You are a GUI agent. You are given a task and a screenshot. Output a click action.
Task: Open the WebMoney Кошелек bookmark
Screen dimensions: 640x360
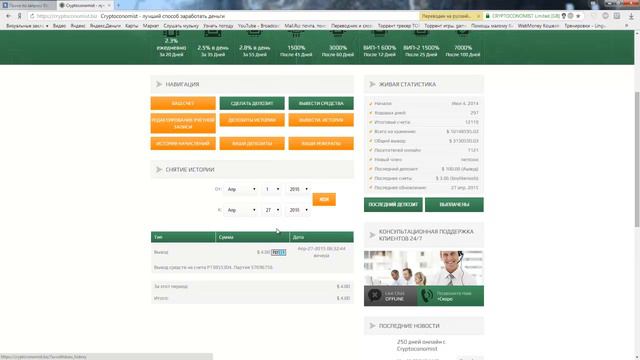pos(538,26)
